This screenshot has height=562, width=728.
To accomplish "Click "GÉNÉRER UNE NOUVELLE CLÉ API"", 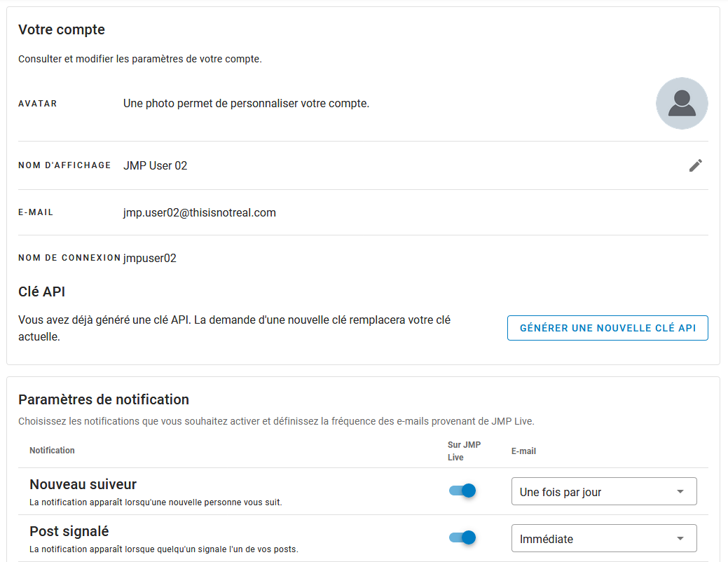I will coord(607,327).
